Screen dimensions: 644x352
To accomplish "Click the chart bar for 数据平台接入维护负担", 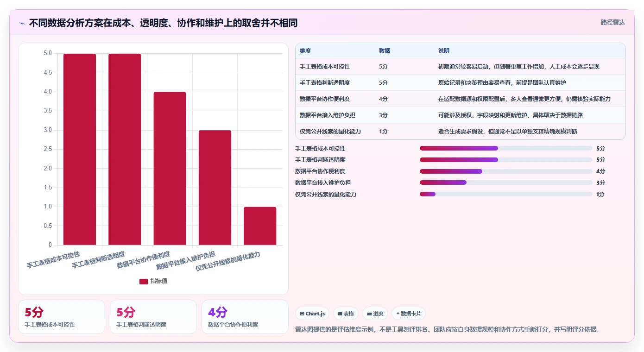I will tap(215, 188).
